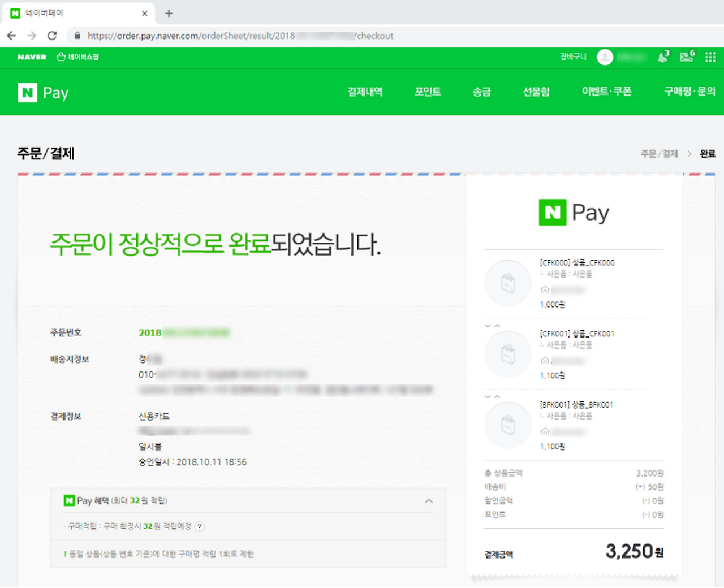Screen dimensions: 724x588
Task: Click the browser back arrow
Action: (x=11, y=35)
